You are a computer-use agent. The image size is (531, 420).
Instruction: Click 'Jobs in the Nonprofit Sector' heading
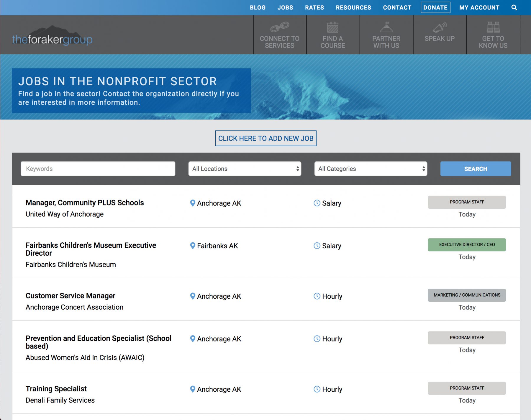pos(117,81)
